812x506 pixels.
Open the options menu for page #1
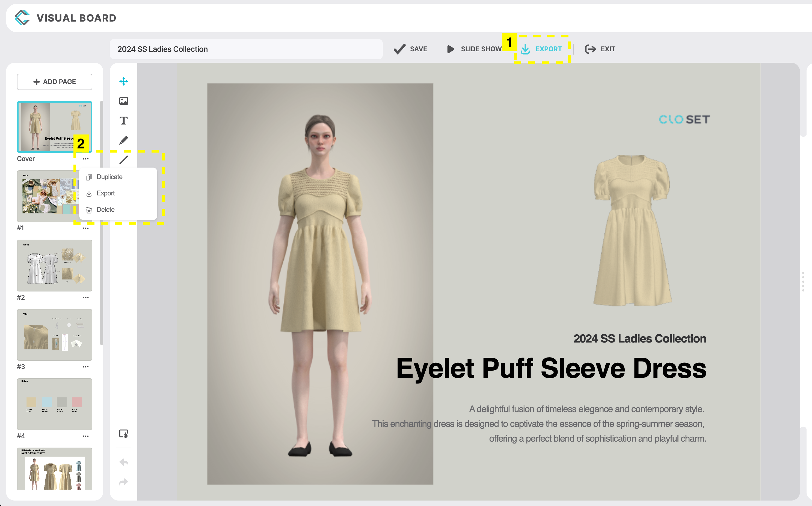point(86,228)
